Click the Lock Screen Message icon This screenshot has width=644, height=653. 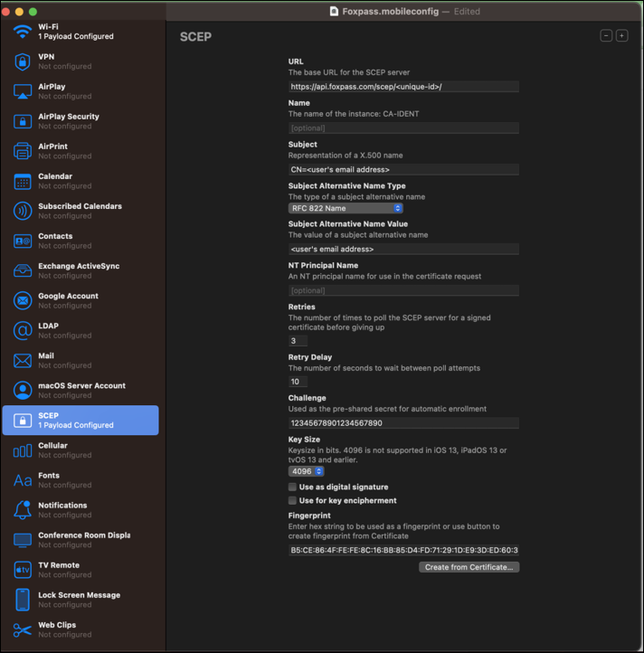pyautogui.click(x=23, y=600)
